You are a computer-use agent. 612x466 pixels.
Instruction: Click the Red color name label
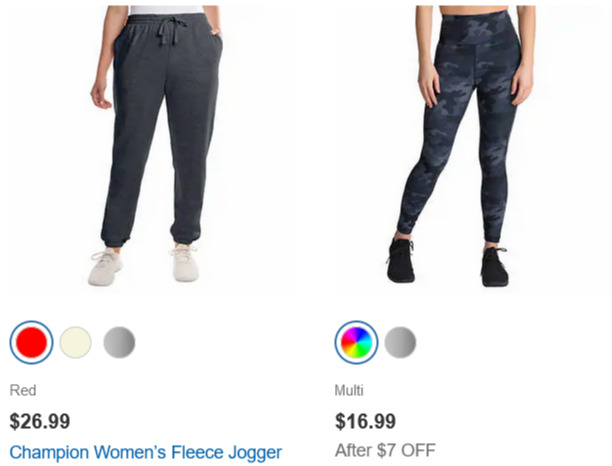pyautogui.click(x=23, y=390)
